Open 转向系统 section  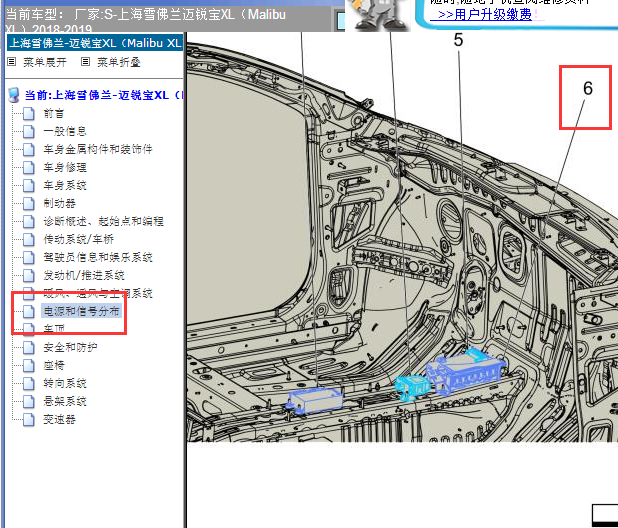65,383
